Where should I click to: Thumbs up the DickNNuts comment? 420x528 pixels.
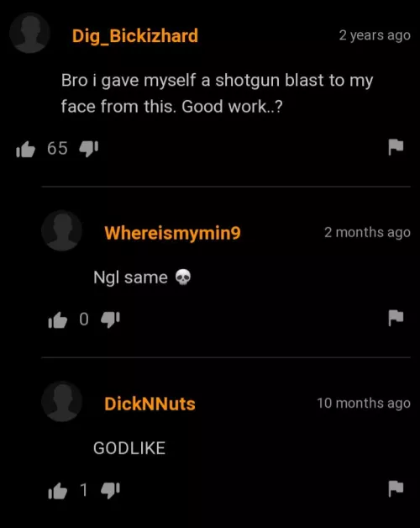point(58,491)
